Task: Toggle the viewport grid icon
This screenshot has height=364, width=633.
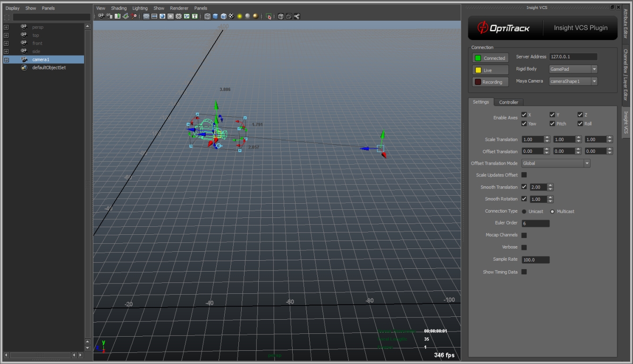Action: pyautogui.click(x=146, y=17)
